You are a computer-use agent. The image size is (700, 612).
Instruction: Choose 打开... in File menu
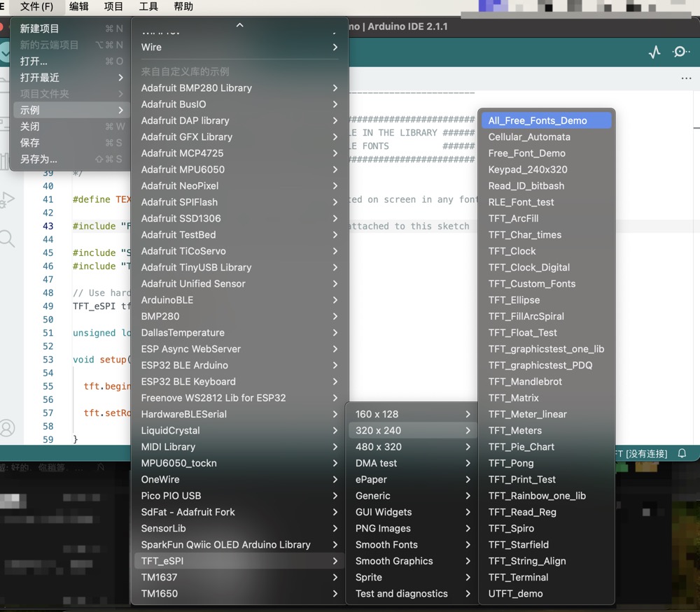point(71,61)
